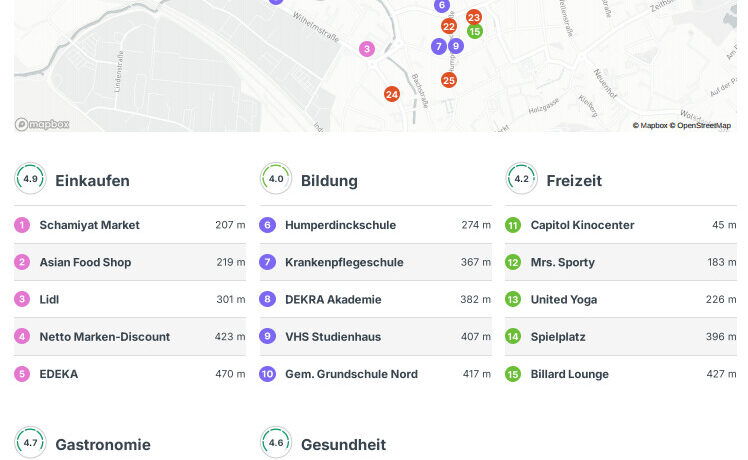Click the Mapbox logo on the map
This screenshot has height=460, width=748.
pos(42,124)
